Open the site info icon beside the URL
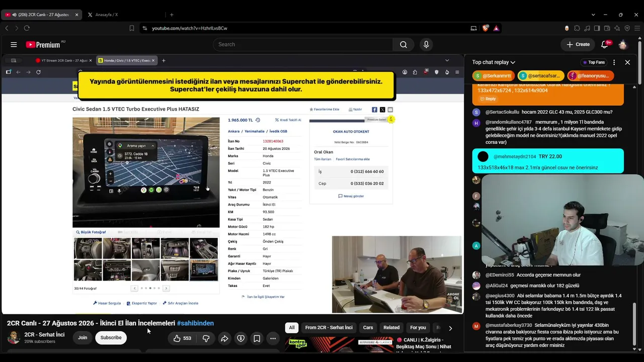 145,28
